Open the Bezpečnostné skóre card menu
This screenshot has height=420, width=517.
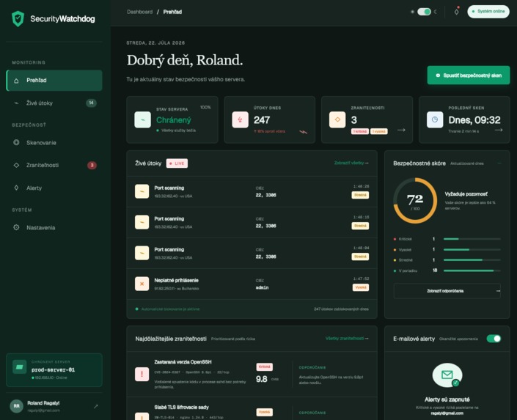click(499, 163)
